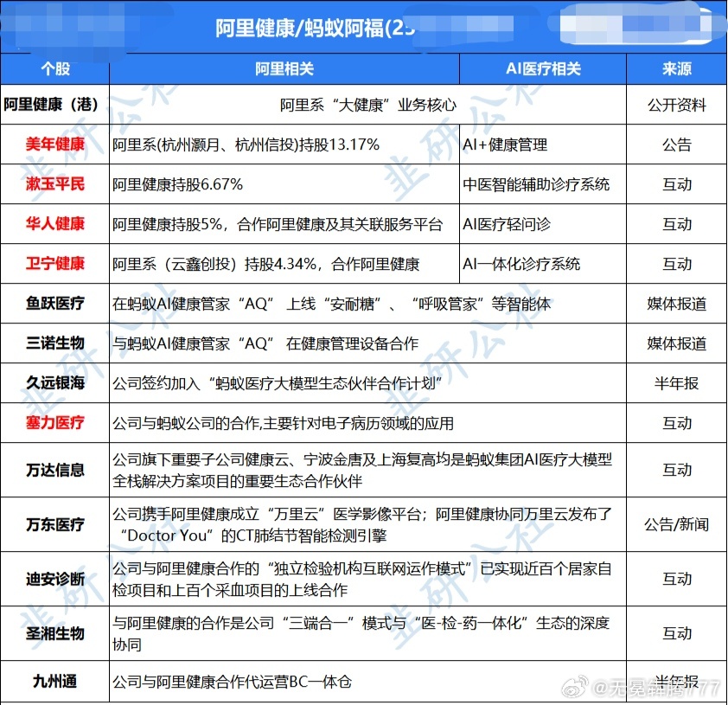Click '互动' source in 塞力医疗 row
Viewport: 728px width, 705px height.
[x=676, y=423]
